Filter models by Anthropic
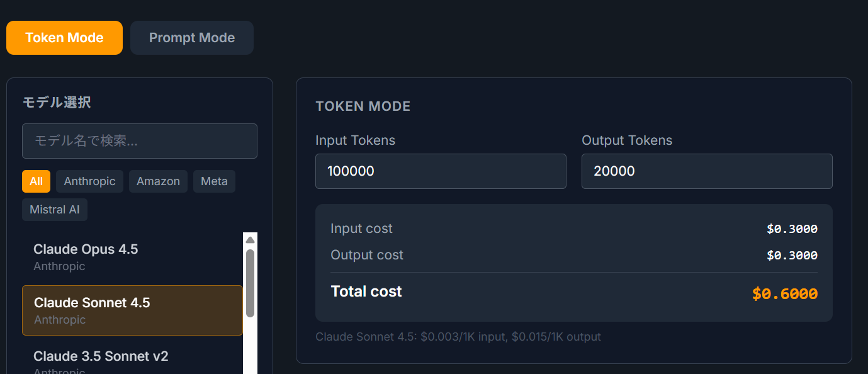This screenshot has height=374, width=868. pyautogui.click(x=89, y=181)
